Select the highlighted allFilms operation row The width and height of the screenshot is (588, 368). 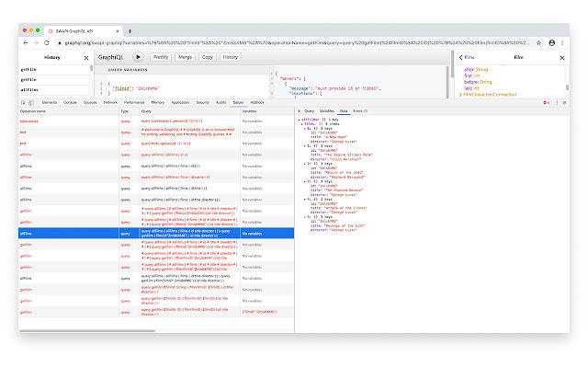(x=156, y=233)
